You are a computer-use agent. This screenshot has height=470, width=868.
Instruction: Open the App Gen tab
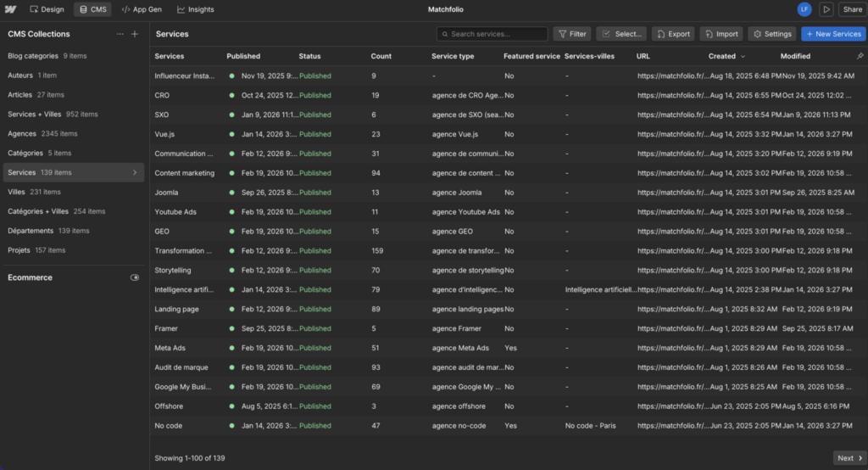click(142, 9)
